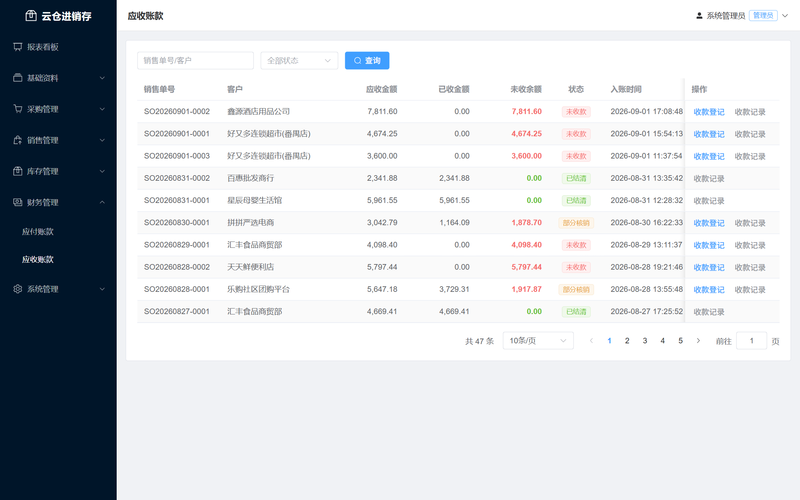
Task: Click 收款登记 for order SO20260901-0002
Action: click(709, 112)
